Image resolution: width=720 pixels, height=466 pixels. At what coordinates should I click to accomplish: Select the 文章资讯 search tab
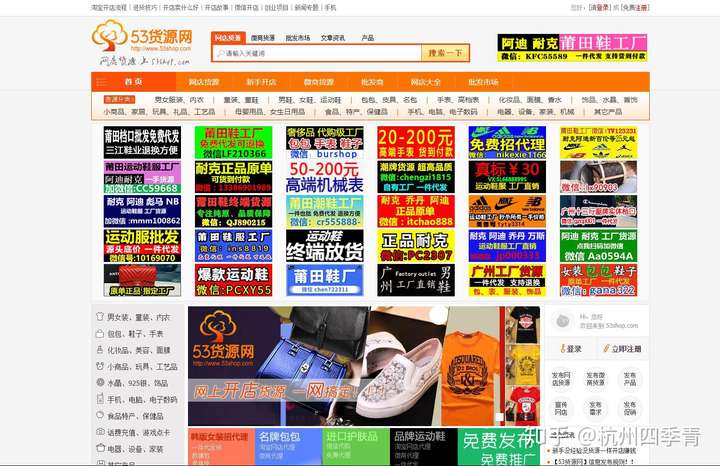pyautogui.click(x=333, y=38)
